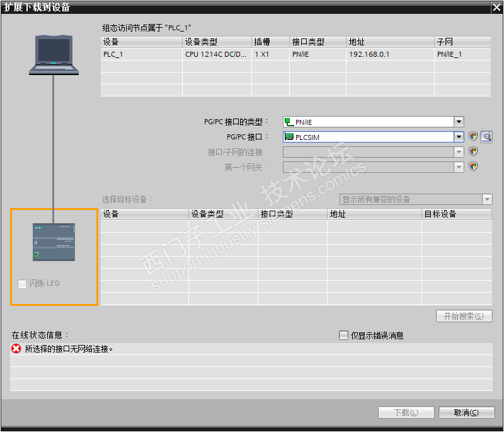Click the 插槽 column header
504x432 pixels.
click(270, 42)
